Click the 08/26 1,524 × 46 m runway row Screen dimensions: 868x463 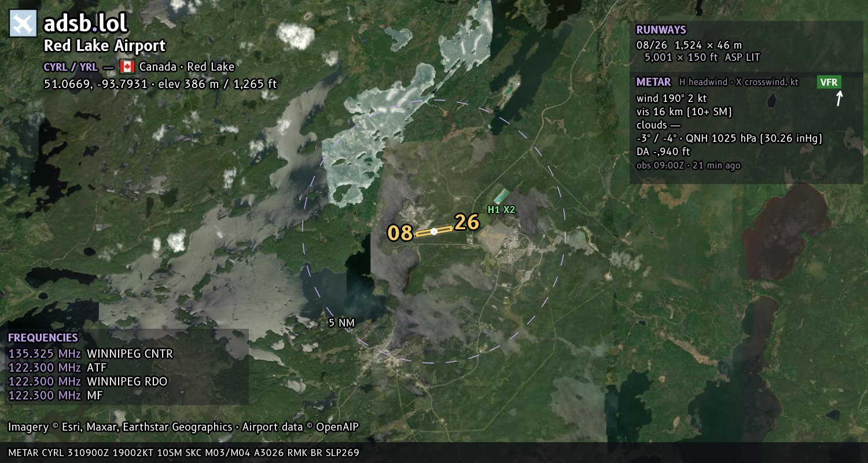click(689, 45)
